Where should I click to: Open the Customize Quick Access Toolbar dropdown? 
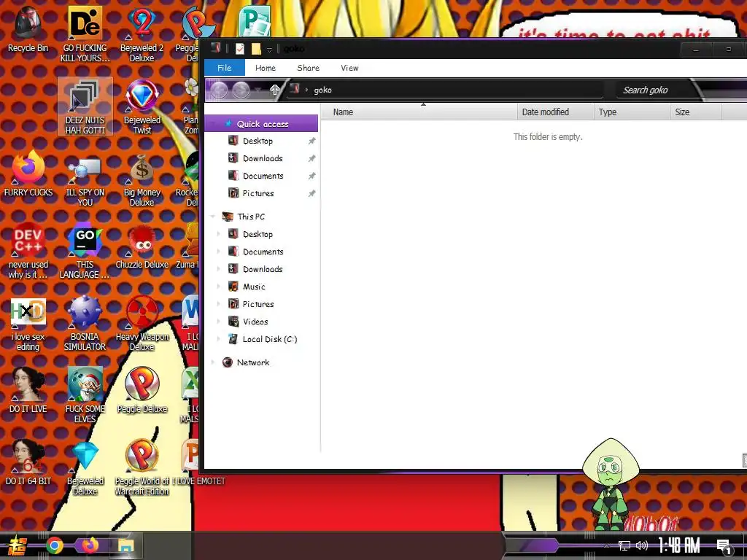click(269, 49)
